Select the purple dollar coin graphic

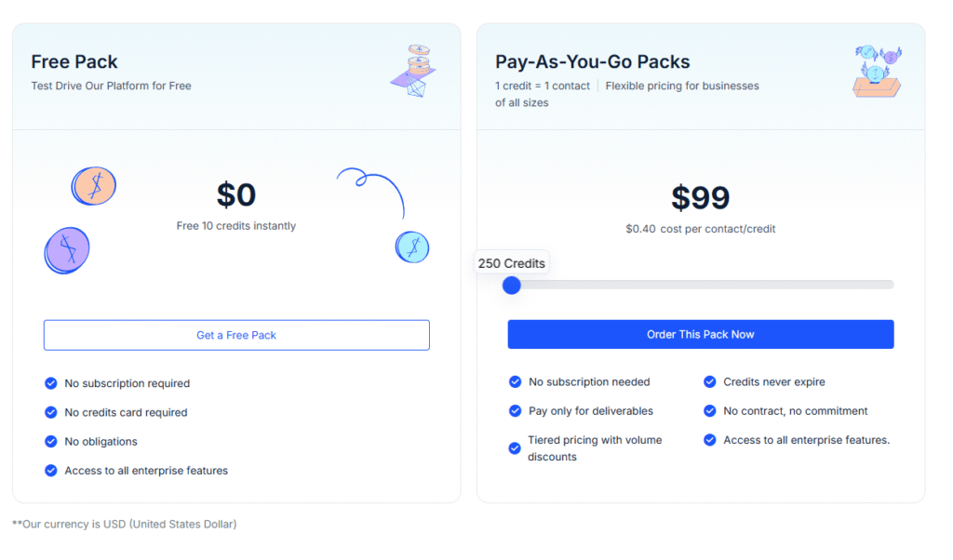[66, 249]
